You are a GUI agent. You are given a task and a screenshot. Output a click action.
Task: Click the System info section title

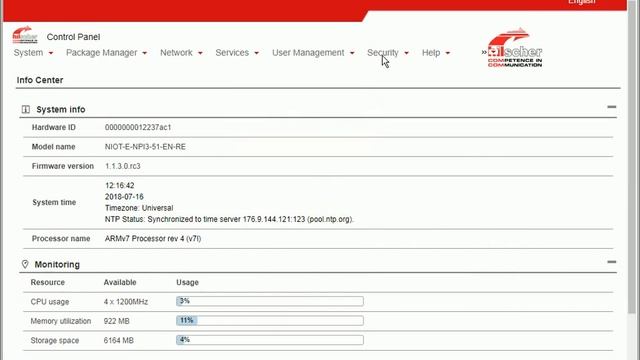point(61,109)
